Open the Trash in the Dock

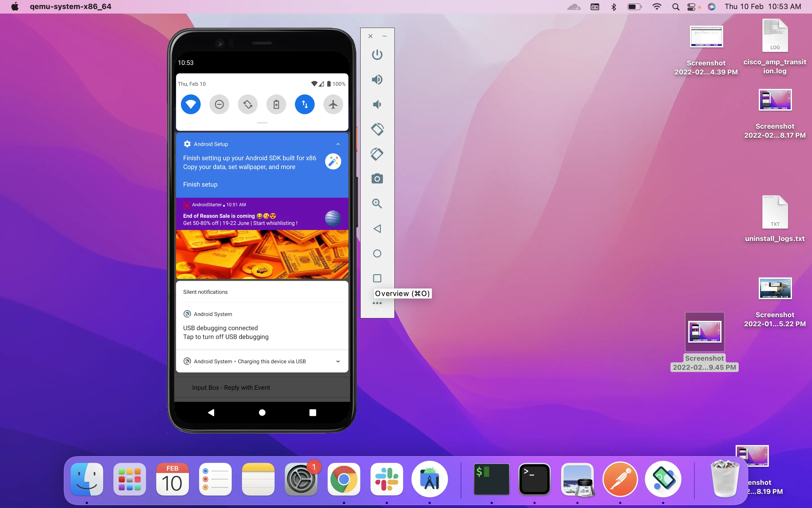click(x=725, y=479)
